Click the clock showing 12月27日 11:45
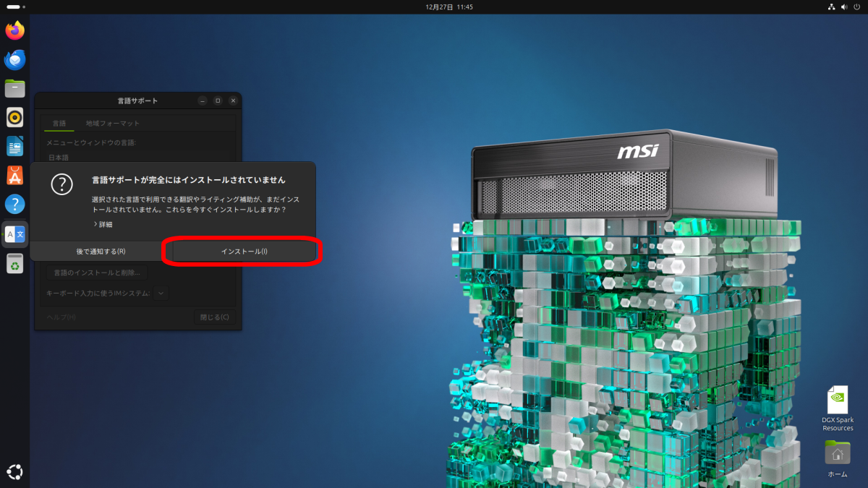 pos(448,7)
